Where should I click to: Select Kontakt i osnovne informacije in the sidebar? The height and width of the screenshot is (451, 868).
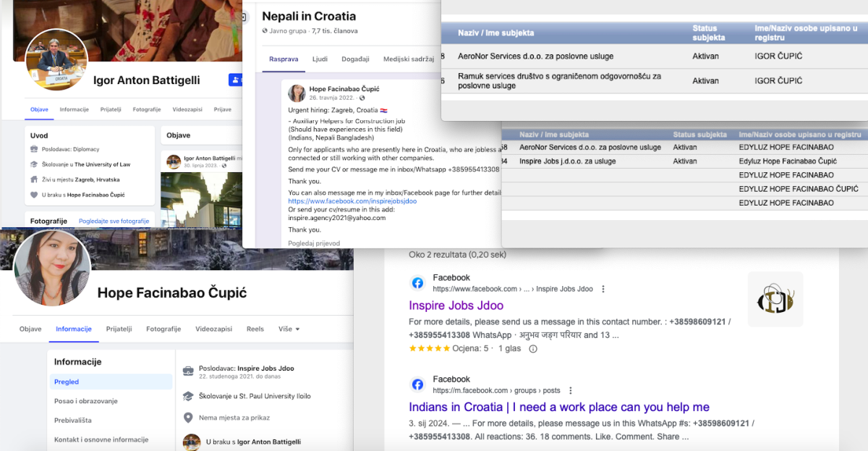[x=101, y=439]
